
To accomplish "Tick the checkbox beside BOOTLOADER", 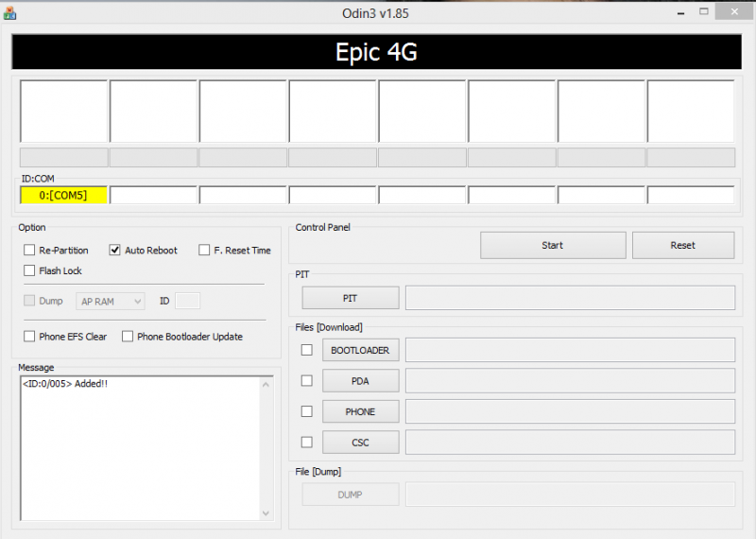I will (x=306, y=350).
